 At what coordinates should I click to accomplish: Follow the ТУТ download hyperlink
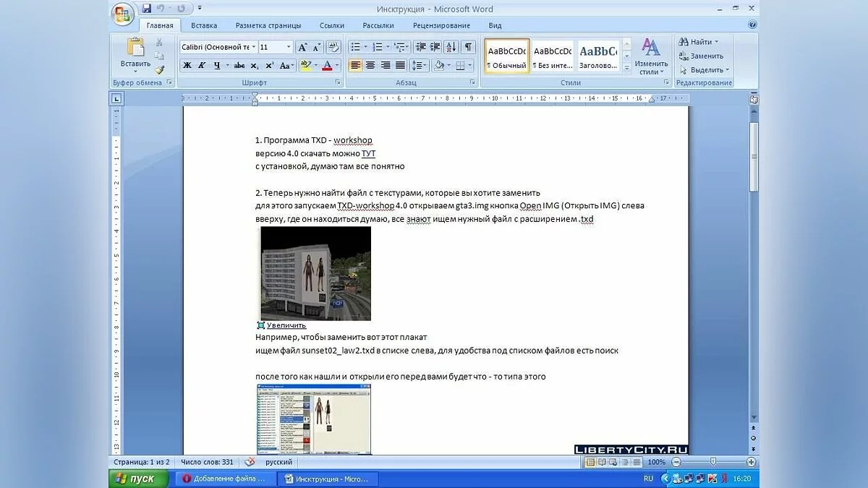(x=368, y=153)
